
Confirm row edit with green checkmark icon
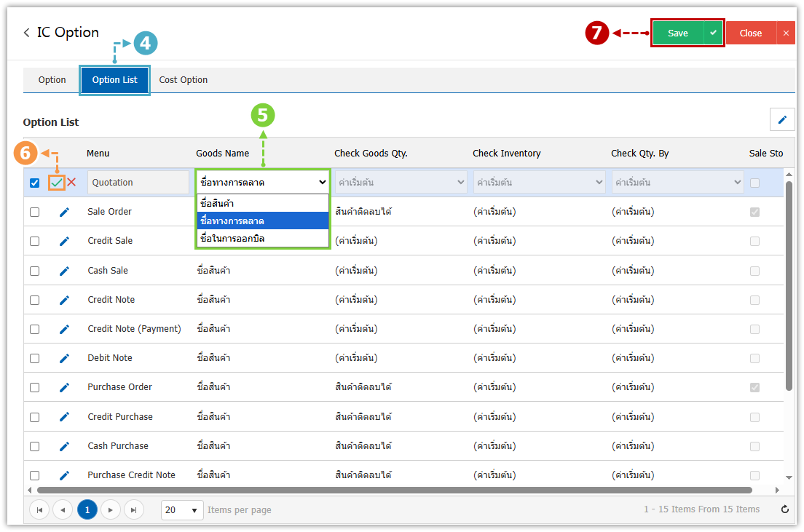56,183
